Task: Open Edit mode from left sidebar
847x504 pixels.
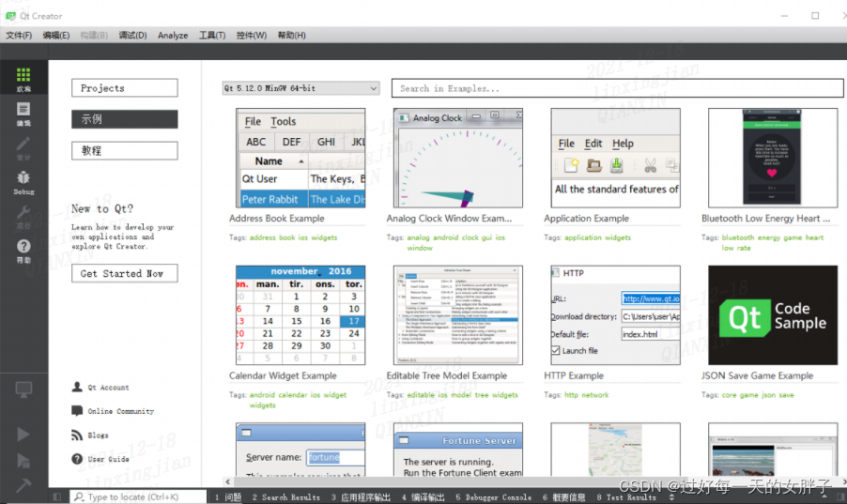Action: (x=23, y=114)
